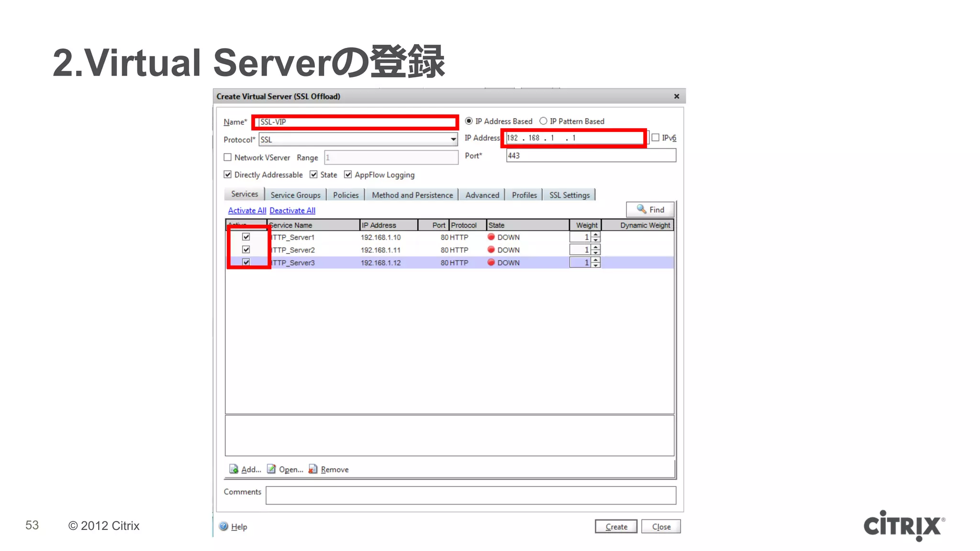Close the Create Virtual Server dialog

click(x=676, y=96)
